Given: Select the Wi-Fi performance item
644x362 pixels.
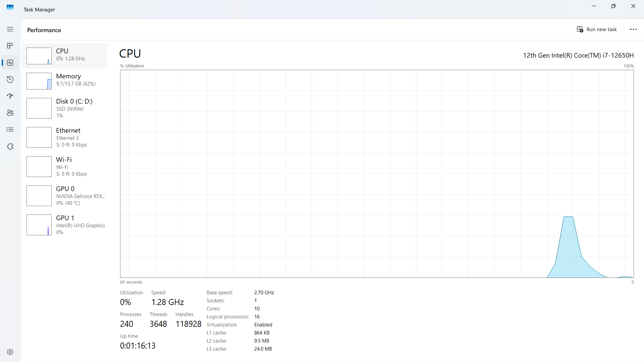Looking at the screenshot, I should 65,166.
